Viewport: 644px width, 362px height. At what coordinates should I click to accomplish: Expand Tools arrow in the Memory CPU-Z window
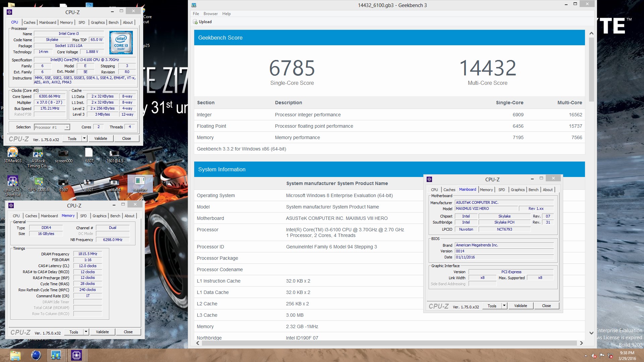(x=86, y=332)
